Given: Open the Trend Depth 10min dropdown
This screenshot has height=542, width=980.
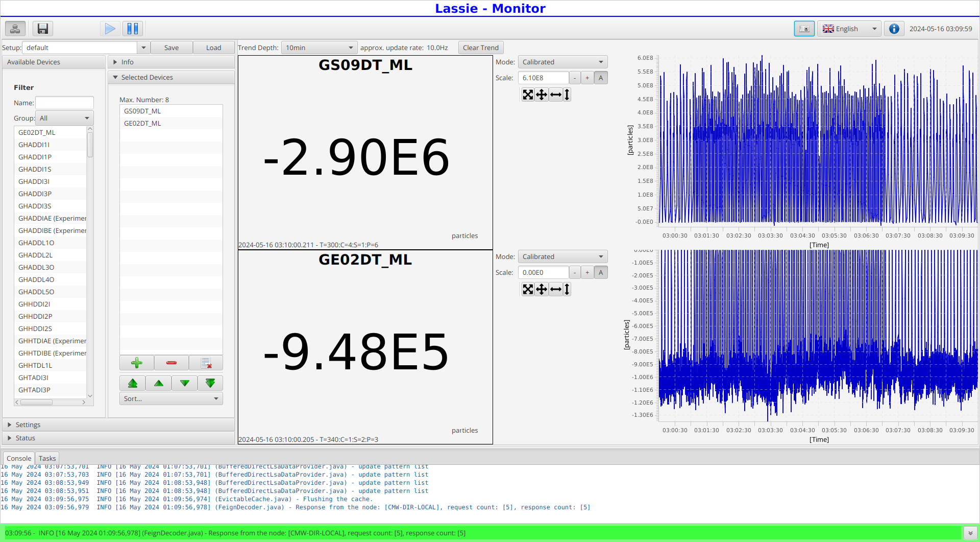Looking at the screenshot, I should click(320, 48).
